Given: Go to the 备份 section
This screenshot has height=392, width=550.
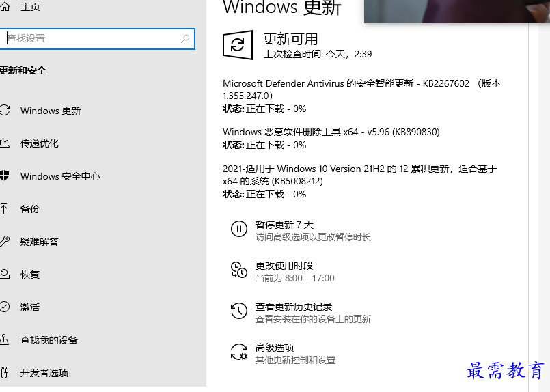Looking at the screenshot, I should click(x=30, y=209).
